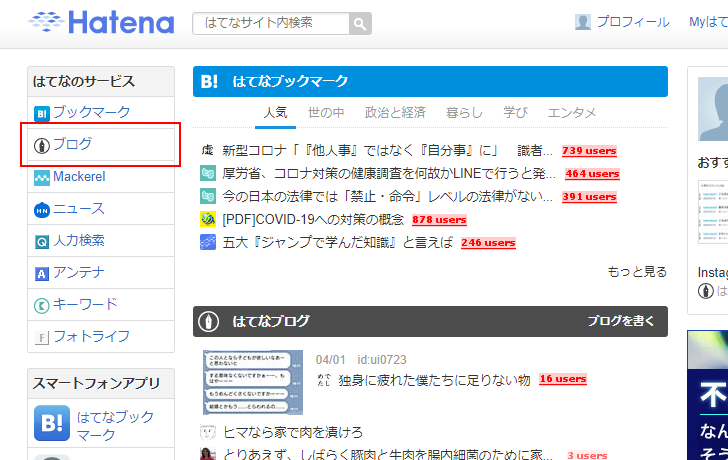
Task: Click the はてなブログ section title
Action: (271, 321)
